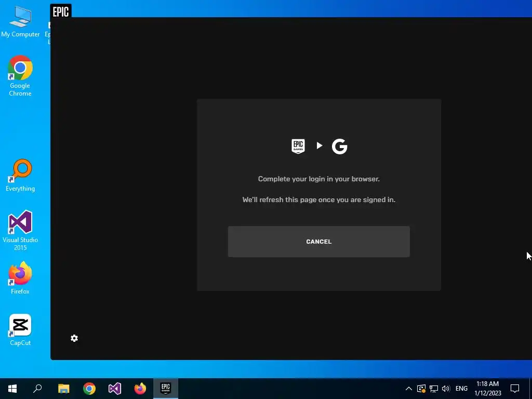Open File Explorer from taskbar

pyautogui.click(x=63, y=389)
